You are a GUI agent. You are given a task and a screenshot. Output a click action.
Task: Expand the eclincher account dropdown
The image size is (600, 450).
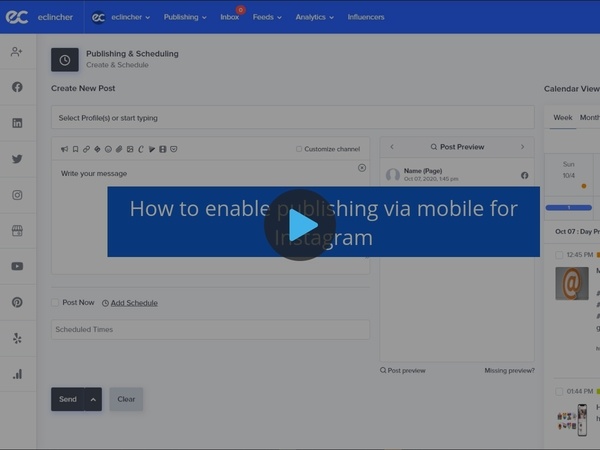[x=121, y=17]
